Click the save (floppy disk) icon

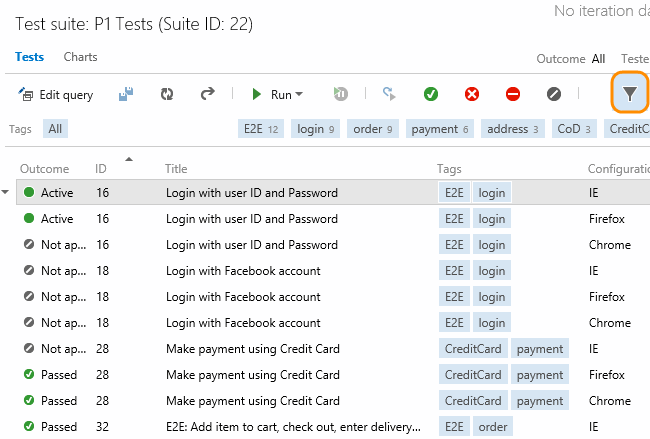(127, 94)
